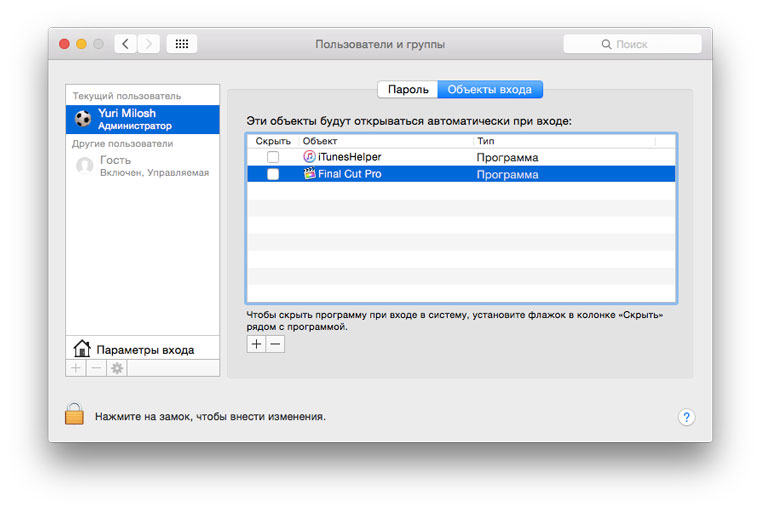Open the show-all grid view

pos(182,44)
